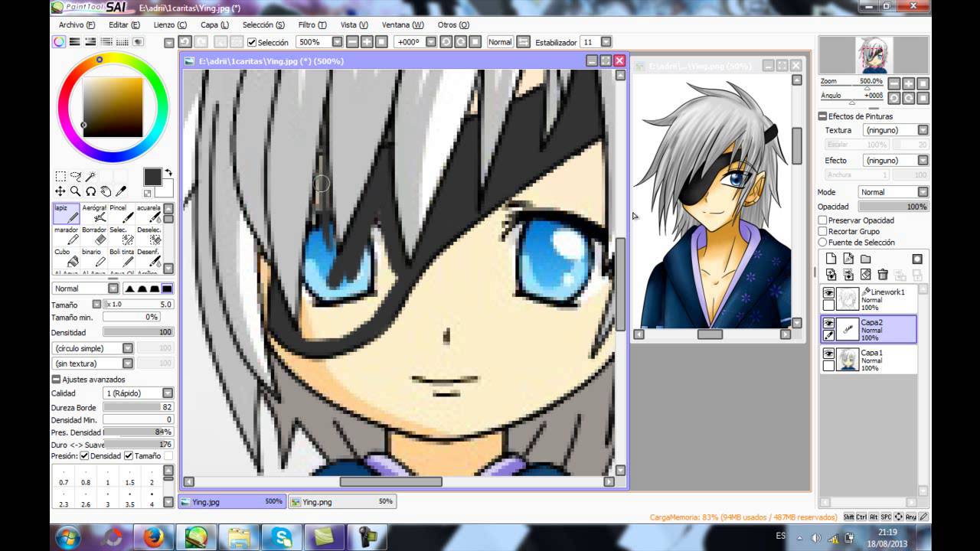Toggle pressure Densidad checkbox

(84, 456)
